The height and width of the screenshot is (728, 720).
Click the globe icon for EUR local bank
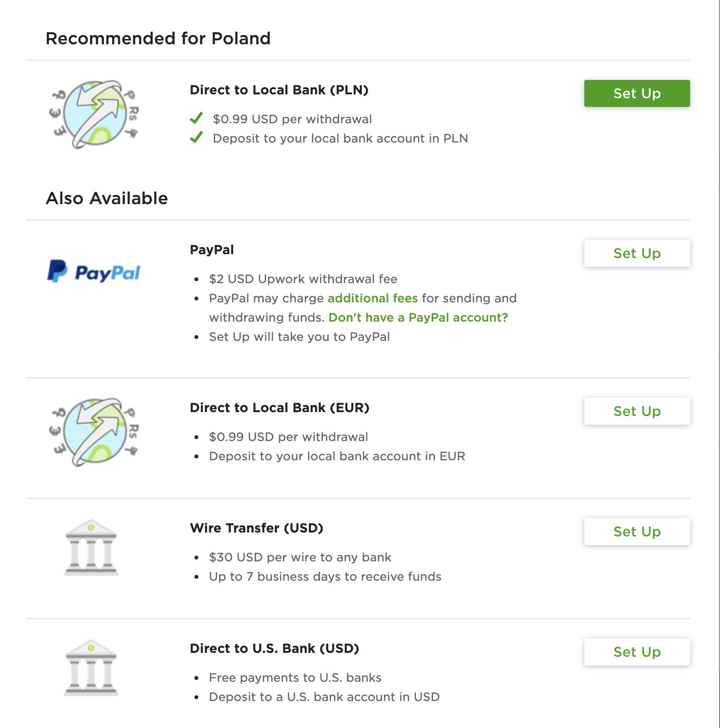coord(94,432)
